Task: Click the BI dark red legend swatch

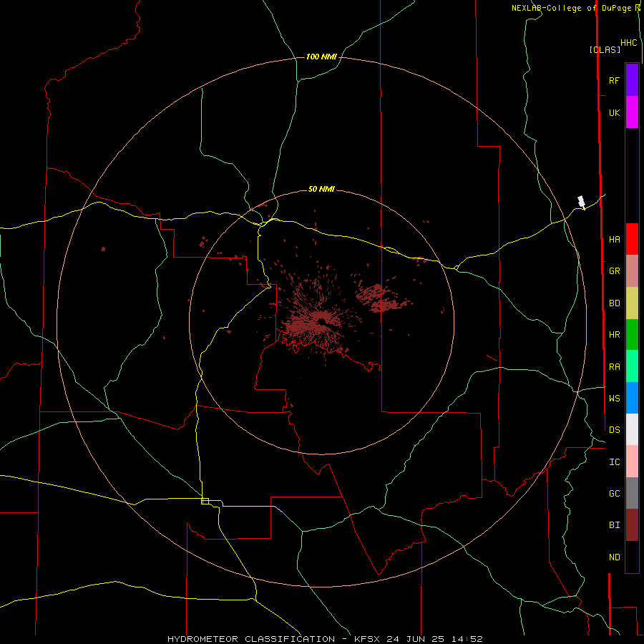Action: (632, 525)
